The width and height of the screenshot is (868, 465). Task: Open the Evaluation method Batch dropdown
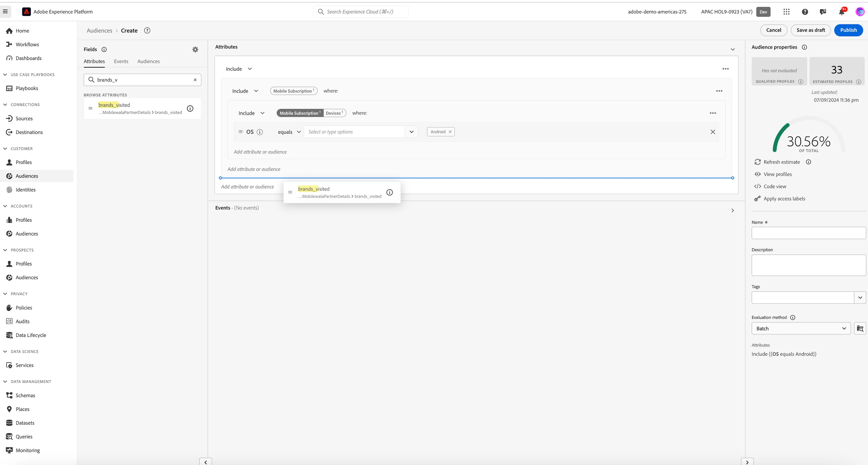click(x=801, y=328)
